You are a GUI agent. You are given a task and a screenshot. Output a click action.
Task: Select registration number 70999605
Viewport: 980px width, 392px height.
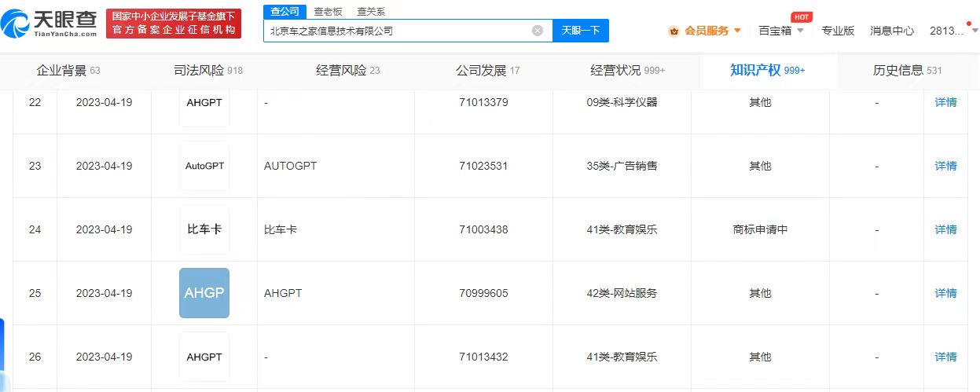[483, 293]
